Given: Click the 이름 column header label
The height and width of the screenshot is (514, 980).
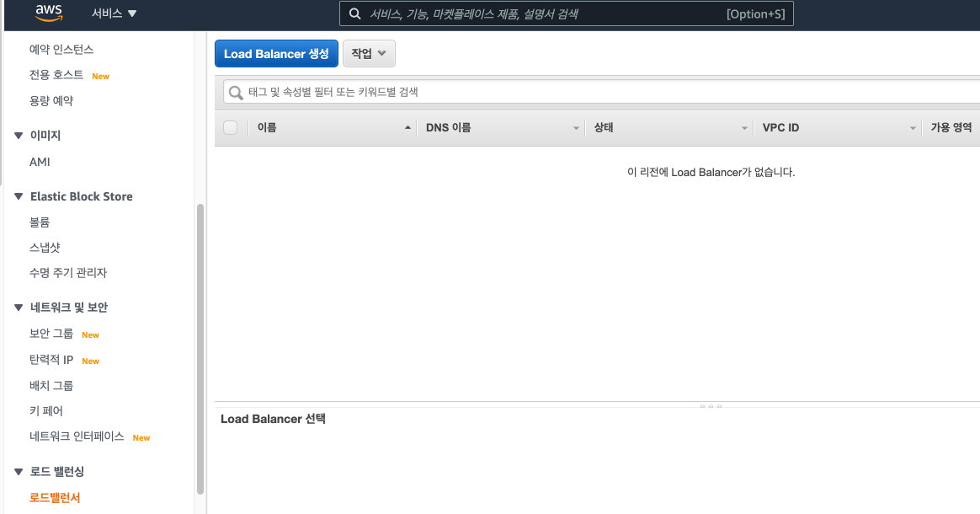Looking at the screenshot, I should coord(267,127).
